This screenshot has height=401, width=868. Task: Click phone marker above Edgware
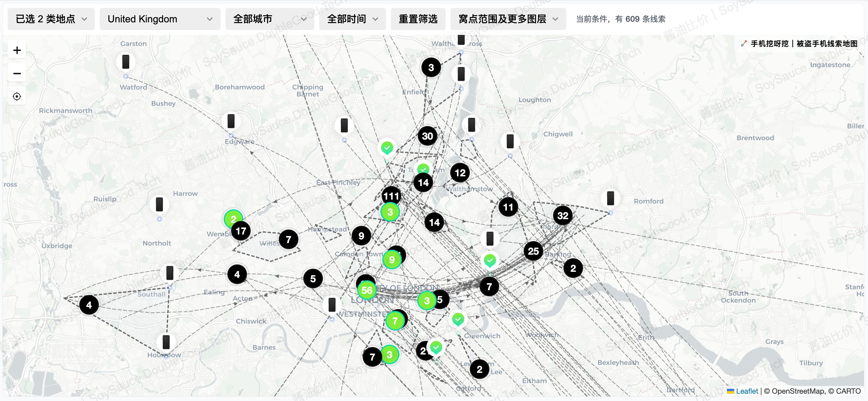click(x=231, y=121)
